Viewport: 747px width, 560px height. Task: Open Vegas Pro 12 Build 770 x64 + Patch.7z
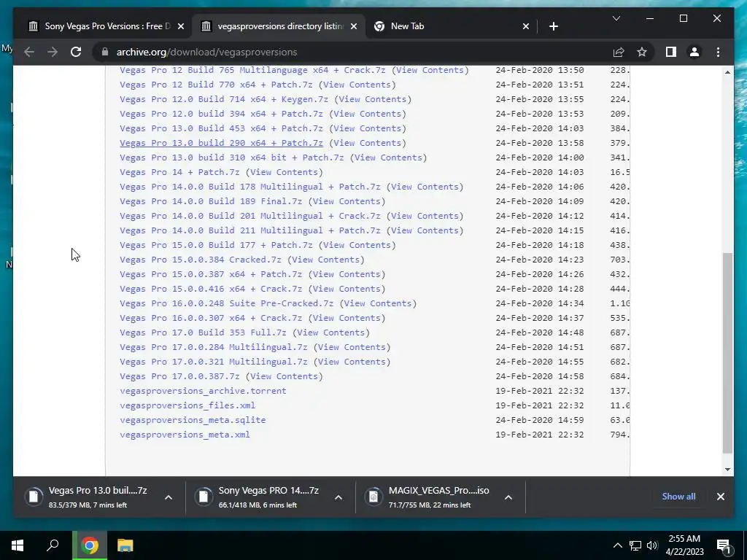[x=216, y=85]
